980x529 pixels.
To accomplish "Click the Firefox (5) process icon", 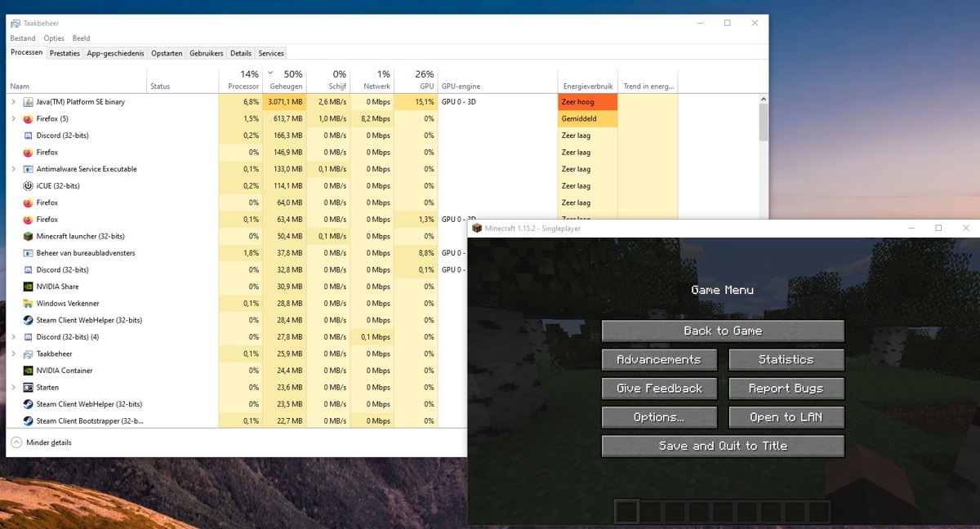I will click(x=29, y=119).
